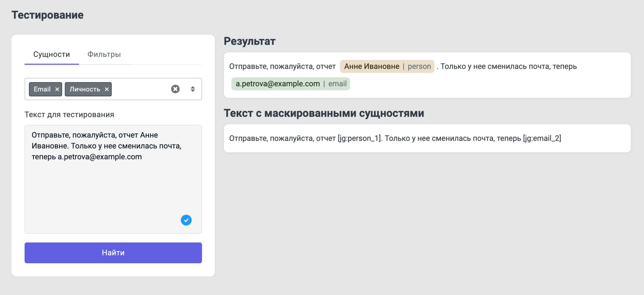
Task: Click the Тестирование page title
Action: [x=48, y=15]
